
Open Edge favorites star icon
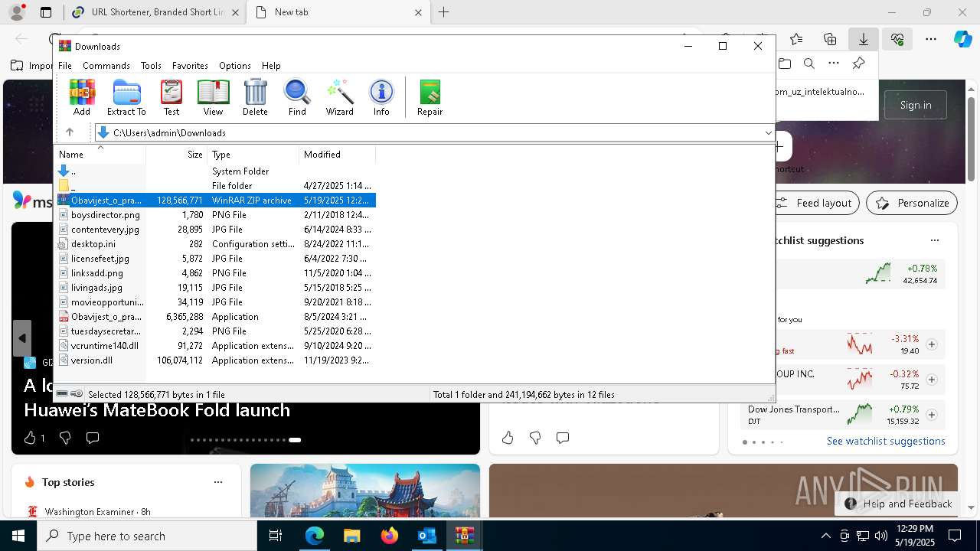click(796, 39)
